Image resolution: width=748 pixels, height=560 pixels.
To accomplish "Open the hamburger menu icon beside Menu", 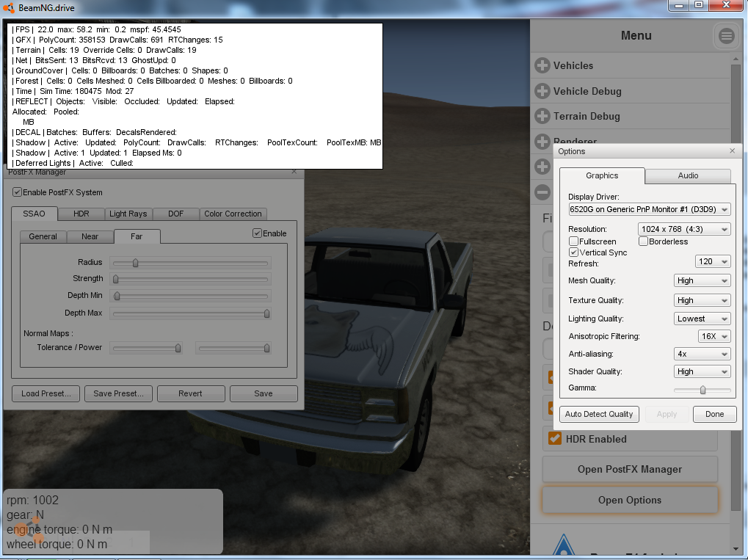I will tap(726, 36).
